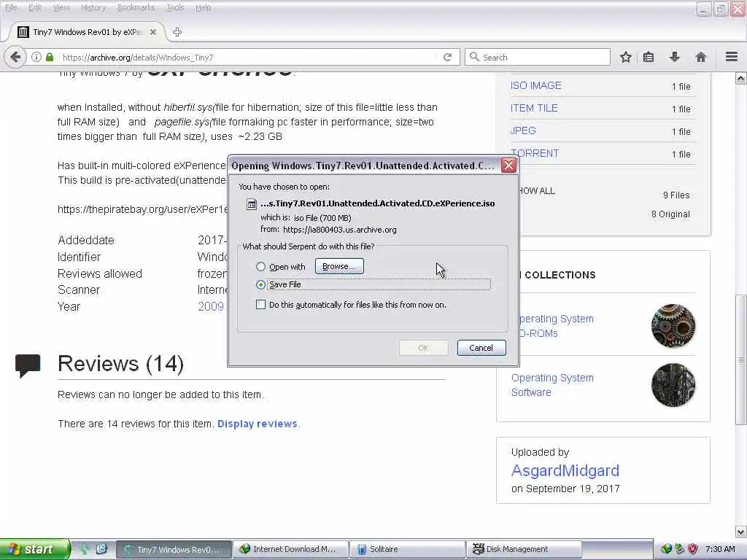Bookmark this page with the star icon

tap(625, 57)
